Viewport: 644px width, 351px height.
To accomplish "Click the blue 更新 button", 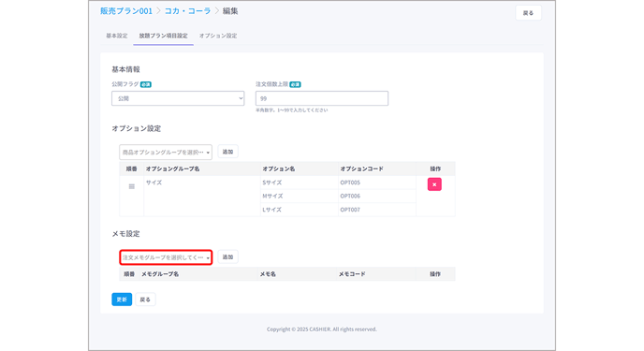I will pos(122,300).
